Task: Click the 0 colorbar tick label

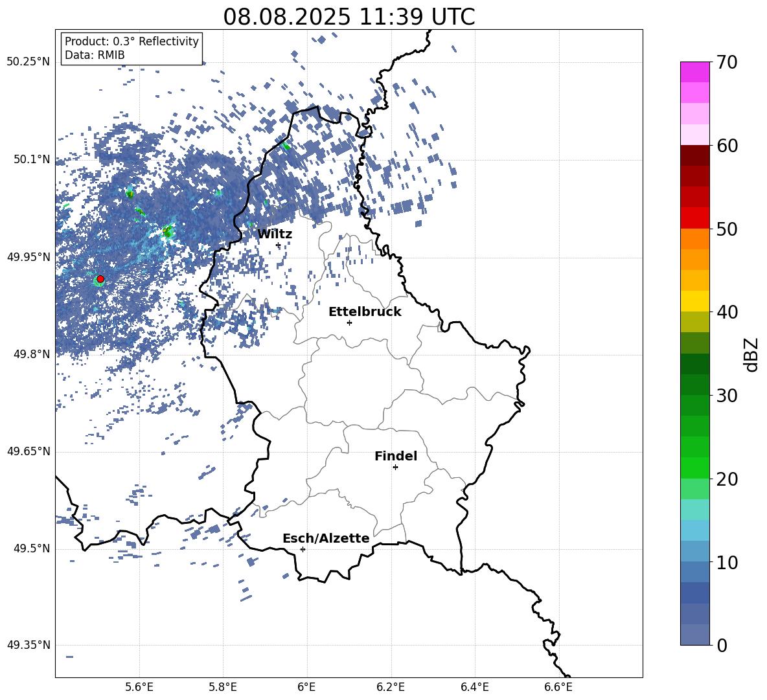Action: point(722,645)
